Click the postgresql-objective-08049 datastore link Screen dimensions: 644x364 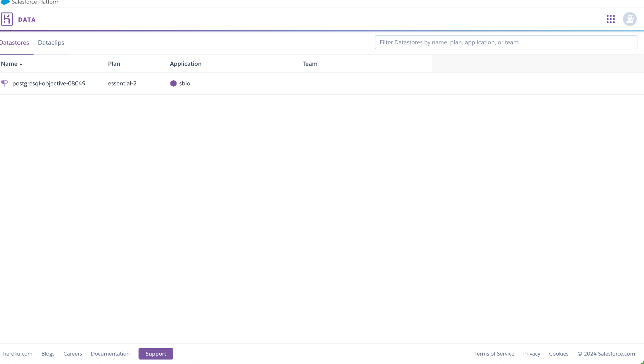click(49, 83)
